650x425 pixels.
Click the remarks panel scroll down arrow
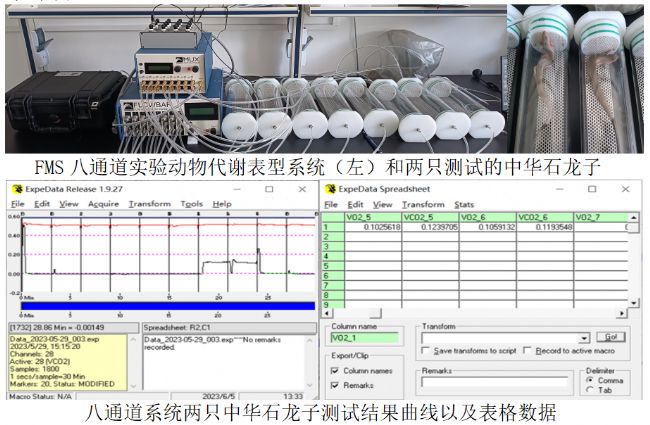309,386
